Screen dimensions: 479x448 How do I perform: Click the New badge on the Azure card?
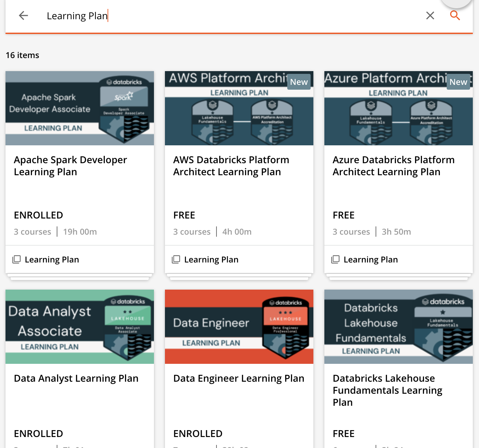coord(458,82)
